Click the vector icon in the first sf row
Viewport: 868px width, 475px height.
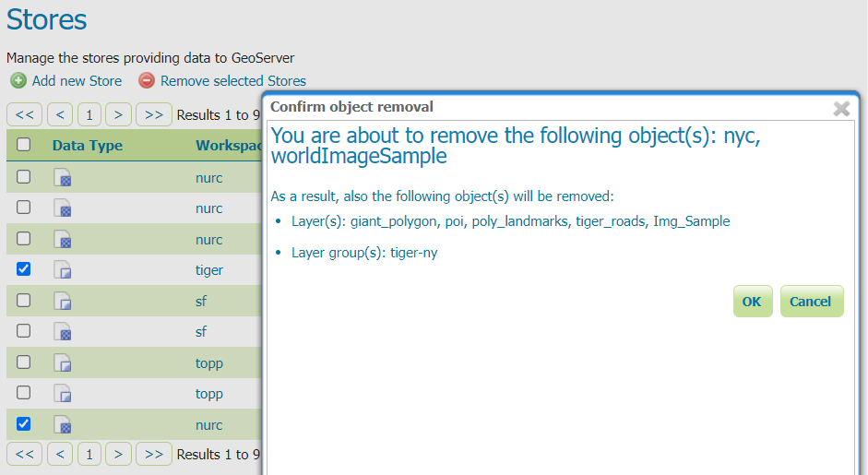63,301
